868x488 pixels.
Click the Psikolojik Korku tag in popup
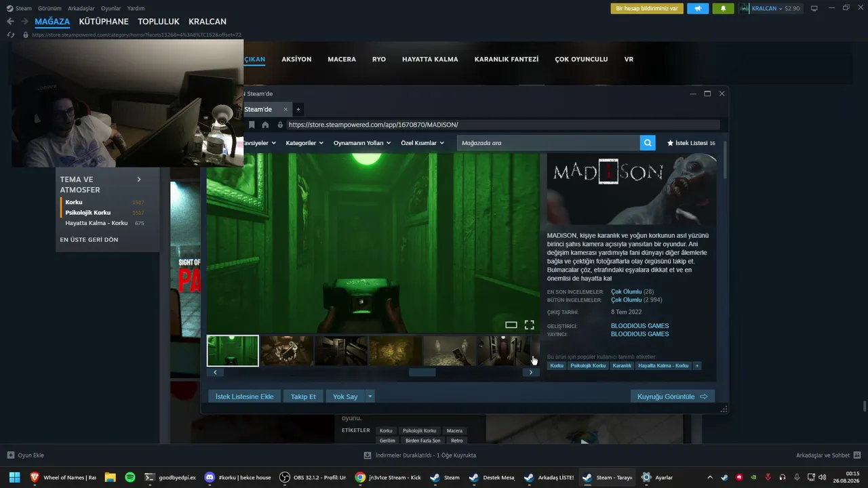588,366
